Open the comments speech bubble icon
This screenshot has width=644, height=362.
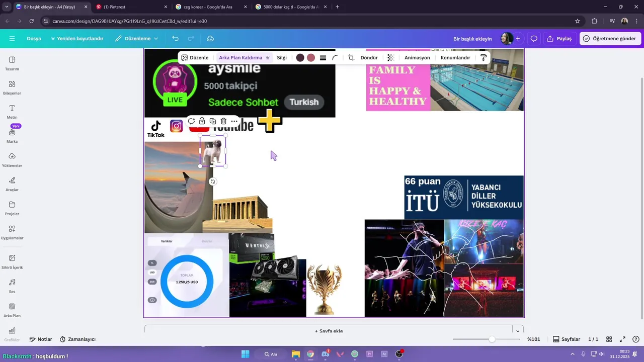point(534,39)
